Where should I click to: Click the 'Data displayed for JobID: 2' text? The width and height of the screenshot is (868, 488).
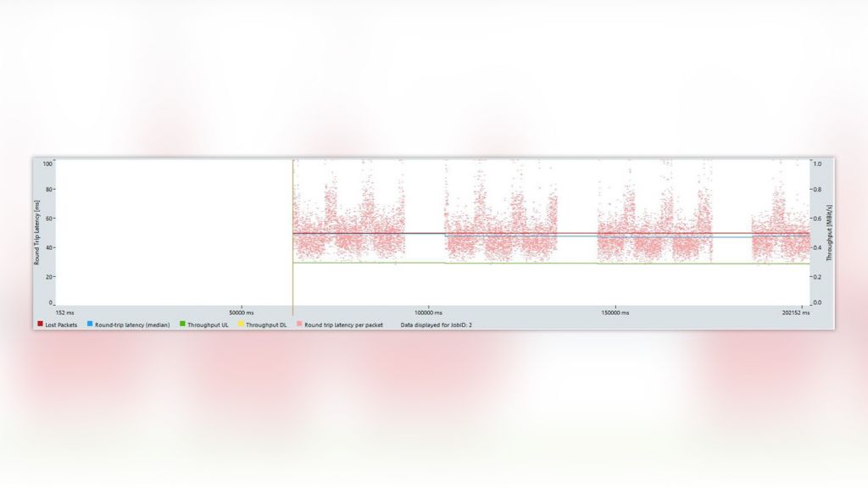point(437,324)
